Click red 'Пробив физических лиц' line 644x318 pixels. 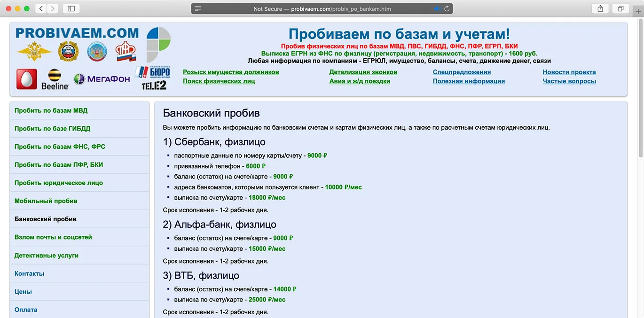click(x=399, y=46)
